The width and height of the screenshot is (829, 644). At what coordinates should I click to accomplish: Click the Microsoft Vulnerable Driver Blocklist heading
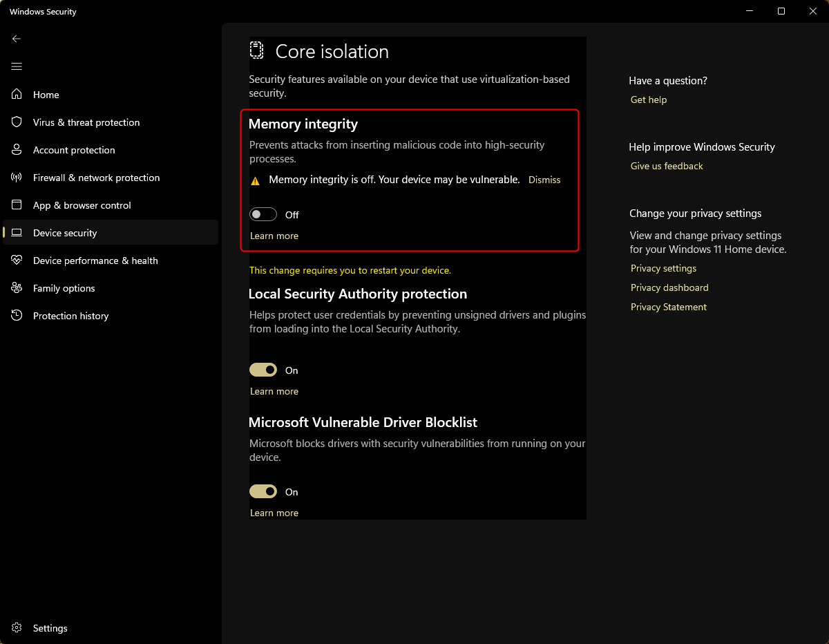pos(363,422)
